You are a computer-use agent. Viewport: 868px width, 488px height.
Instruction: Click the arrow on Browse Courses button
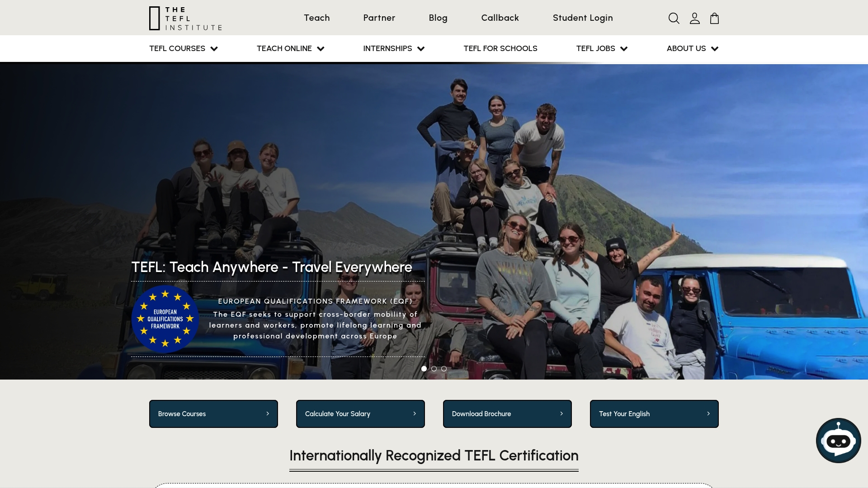click(x=268, y=413)
